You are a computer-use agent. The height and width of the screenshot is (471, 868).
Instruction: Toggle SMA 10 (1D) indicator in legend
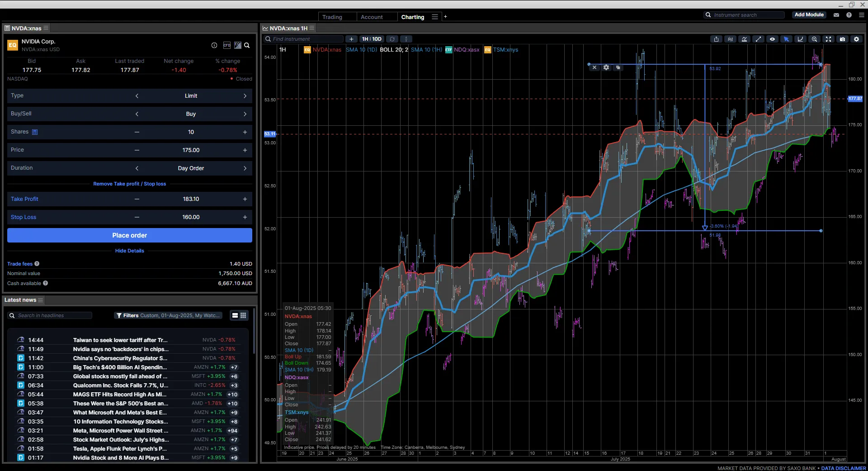coord(361,50)
